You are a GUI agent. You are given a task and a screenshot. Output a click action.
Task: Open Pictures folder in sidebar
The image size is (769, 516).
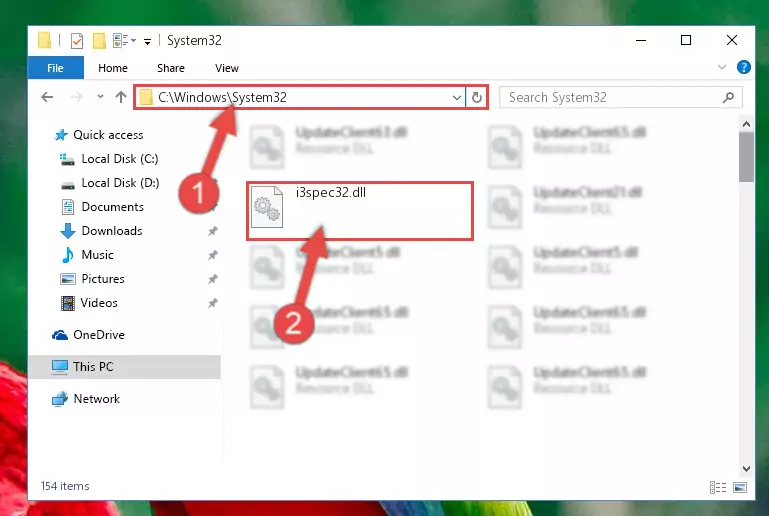(103, 279)
